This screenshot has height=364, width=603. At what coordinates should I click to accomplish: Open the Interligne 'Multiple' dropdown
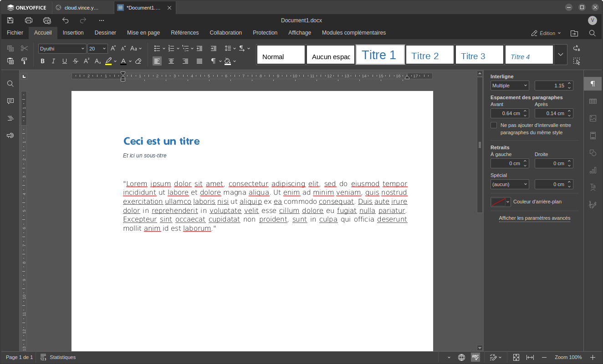(x=509, y=86)
